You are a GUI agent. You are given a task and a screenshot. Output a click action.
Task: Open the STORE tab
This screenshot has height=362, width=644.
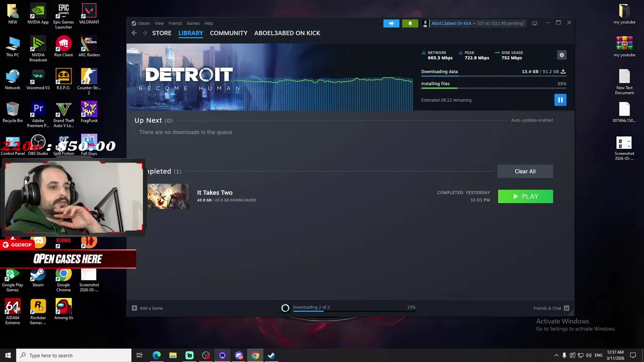pyautogui.click(x=162, y=33)
